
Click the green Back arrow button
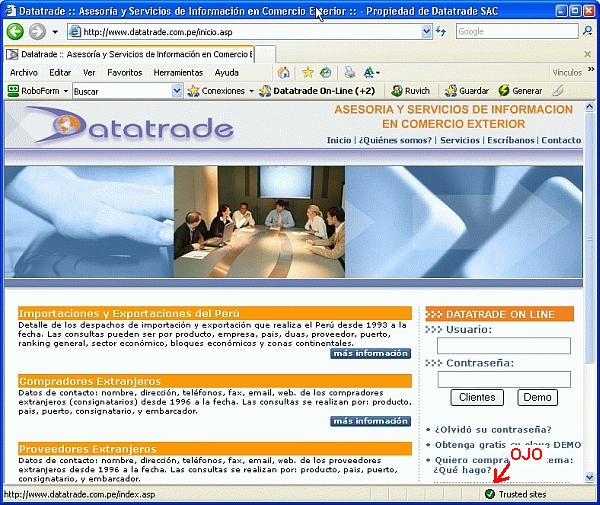pos(15,32)
